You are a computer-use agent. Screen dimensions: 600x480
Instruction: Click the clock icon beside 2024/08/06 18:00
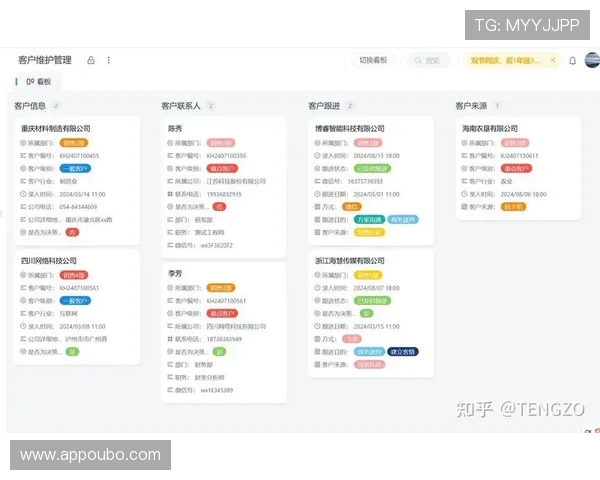tap(464, 194)
